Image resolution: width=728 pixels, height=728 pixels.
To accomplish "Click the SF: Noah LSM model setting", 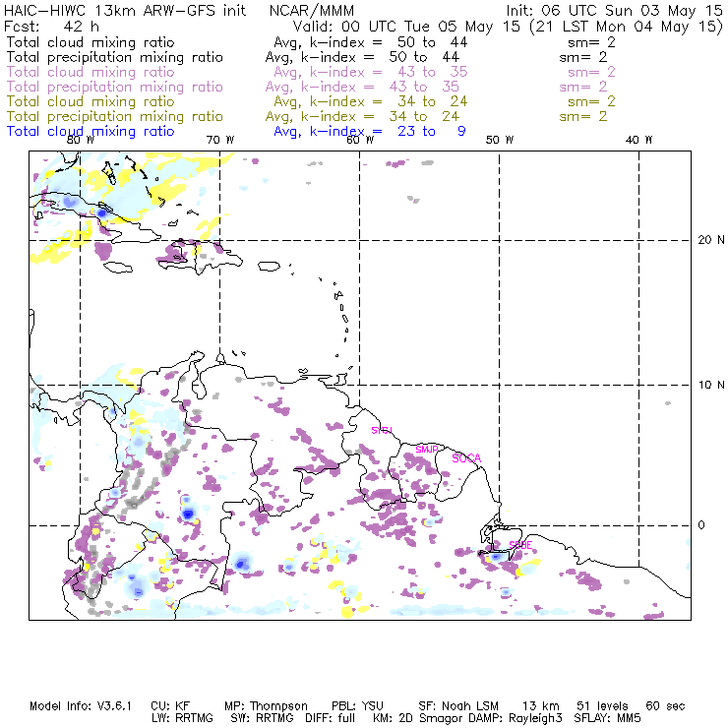I will pos(458,706).
